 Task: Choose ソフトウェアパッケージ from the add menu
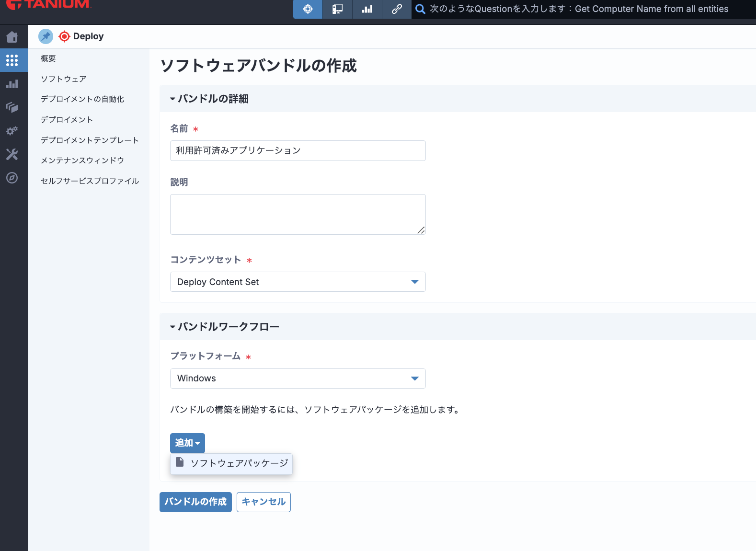[x=232, y=463]
